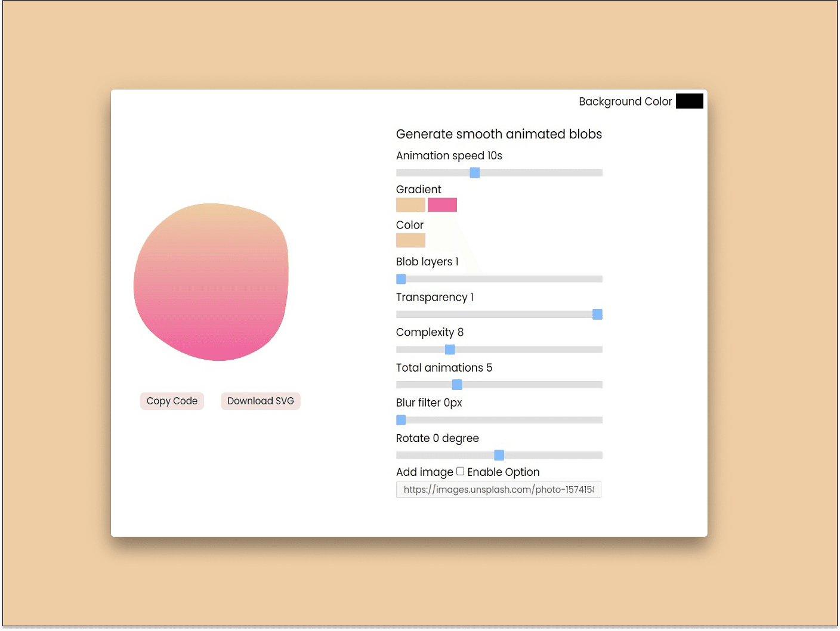Screen dimensions: 840x631
Task: Open the Background Color picker
Action: click(x=689, y=101)
